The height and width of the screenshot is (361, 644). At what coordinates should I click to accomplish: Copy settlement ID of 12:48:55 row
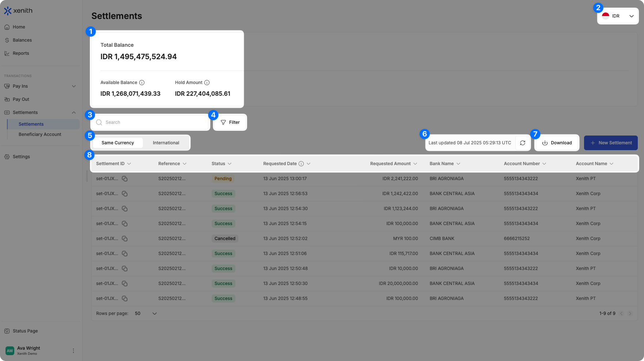[125, 299]
